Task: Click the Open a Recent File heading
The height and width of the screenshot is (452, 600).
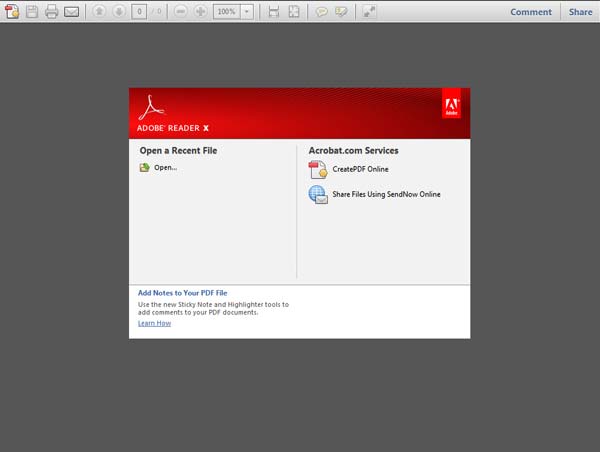Action: [x=178, y=151]
